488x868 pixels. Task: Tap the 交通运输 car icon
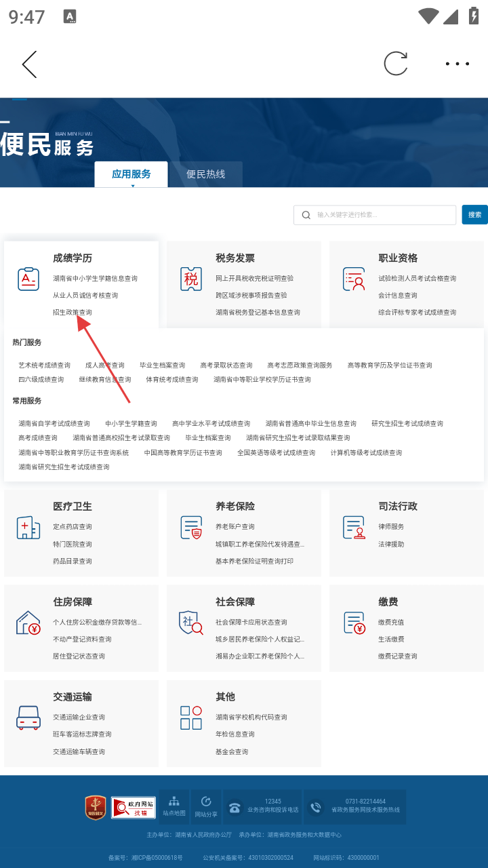[28, 717]
